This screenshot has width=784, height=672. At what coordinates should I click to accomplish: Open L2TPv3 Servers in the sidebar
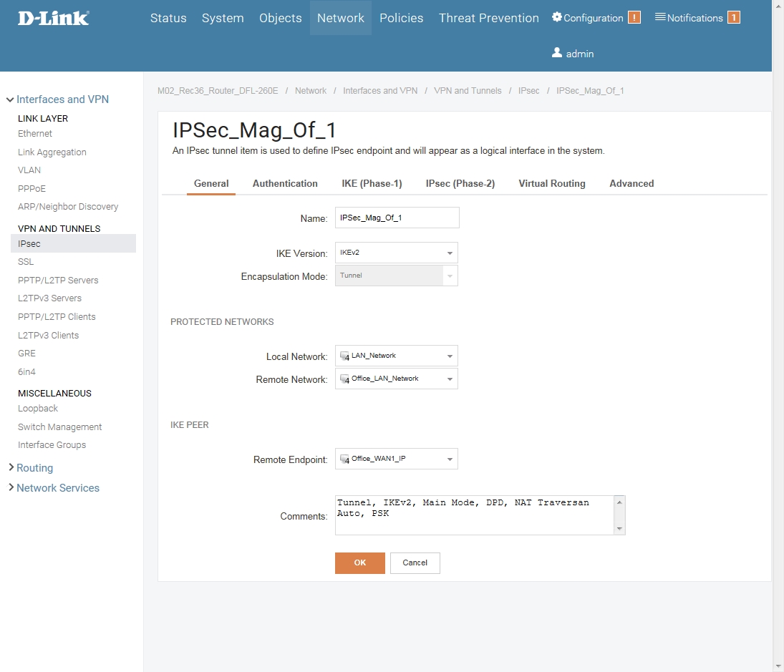pos(49,298)
